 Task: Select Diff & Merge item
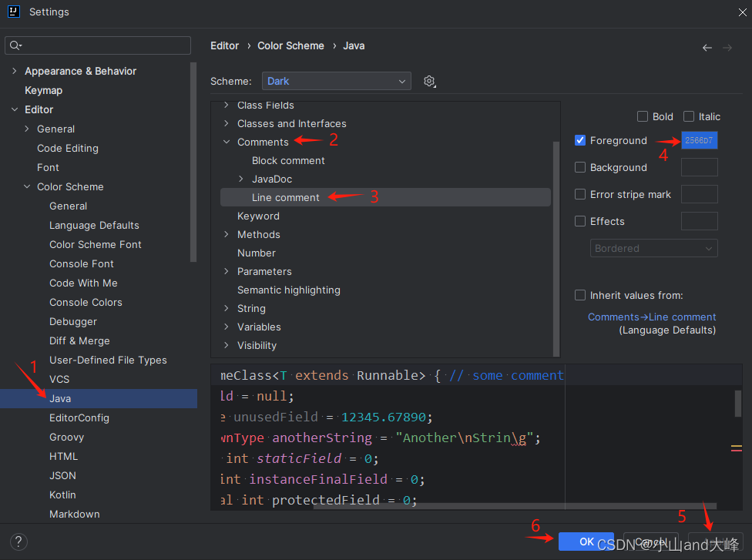[79, 341]
